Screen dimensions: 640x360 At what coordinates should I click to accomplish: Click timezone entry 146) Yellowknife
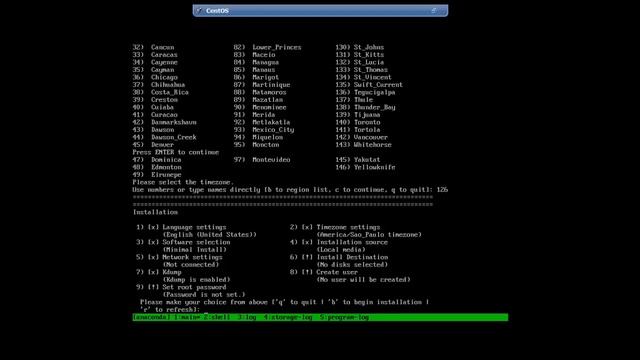(365, 167)
